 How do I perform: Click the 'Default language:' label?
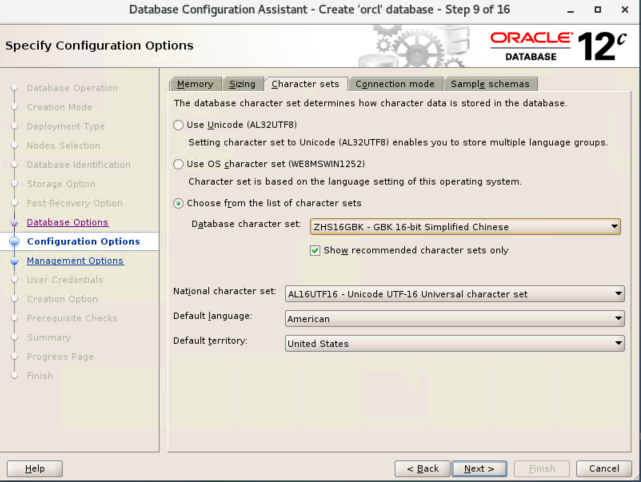[213, 316]
